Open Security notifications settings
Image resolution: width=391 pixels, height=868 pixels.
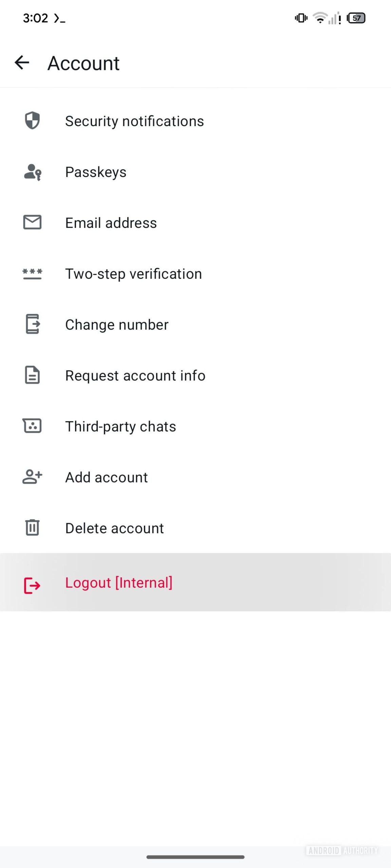134,121
